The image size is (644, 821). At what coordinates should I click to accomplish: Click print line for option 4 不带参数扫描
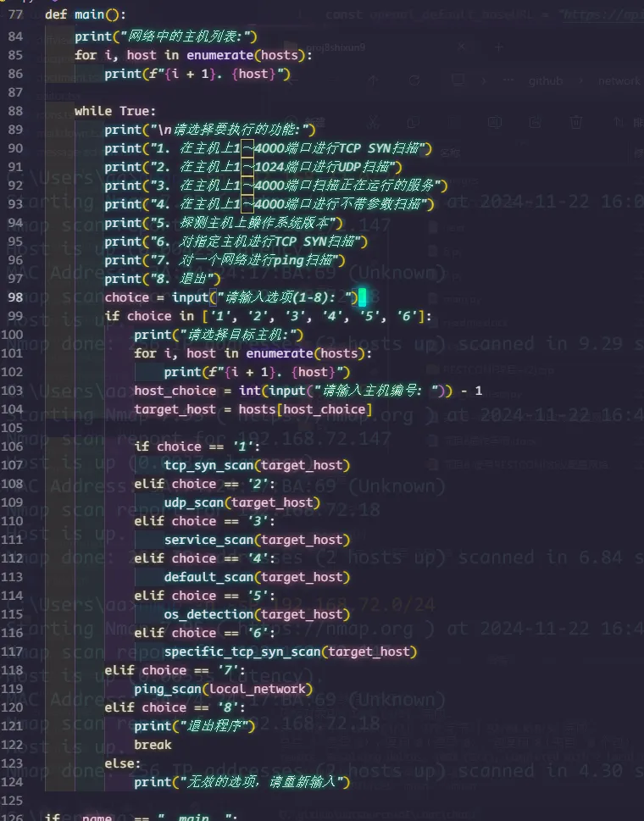tap(269, 204)
